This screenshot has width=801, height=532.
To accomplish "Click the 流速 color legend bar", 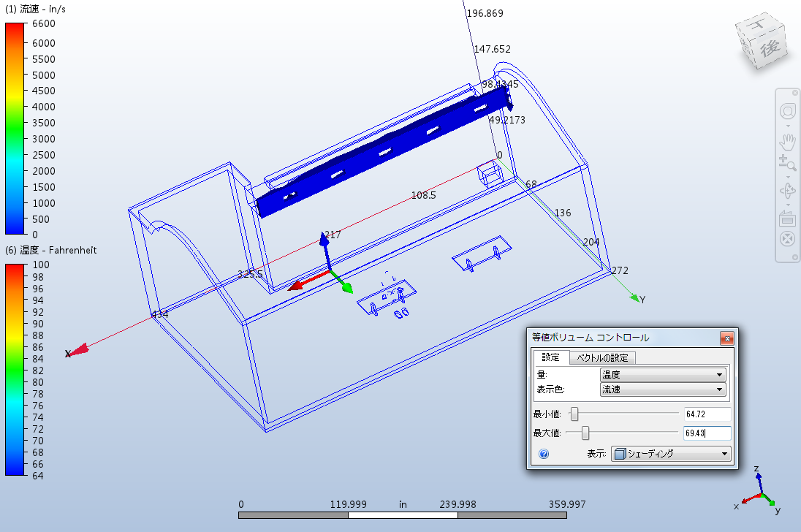I will (x=15, y=129).
